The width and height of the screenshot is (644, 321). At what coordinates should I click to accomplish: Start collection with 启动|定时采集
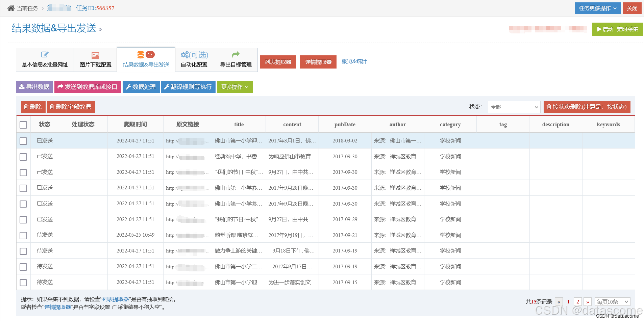pyautogui.click(x=618, y=29)
